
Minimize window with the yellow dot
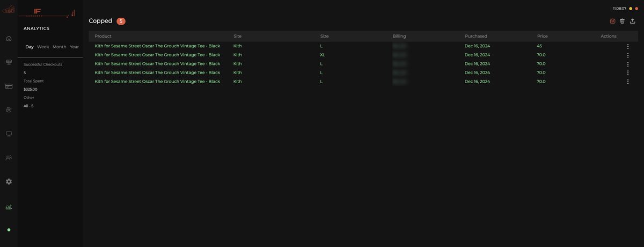[631, 9]
